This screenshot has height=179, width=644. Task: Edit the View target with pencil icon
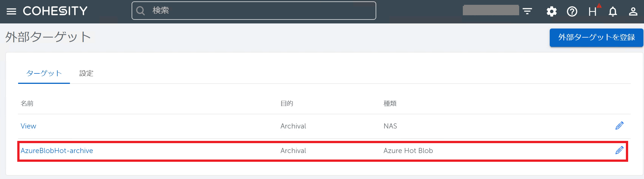(x=619, y=126)
